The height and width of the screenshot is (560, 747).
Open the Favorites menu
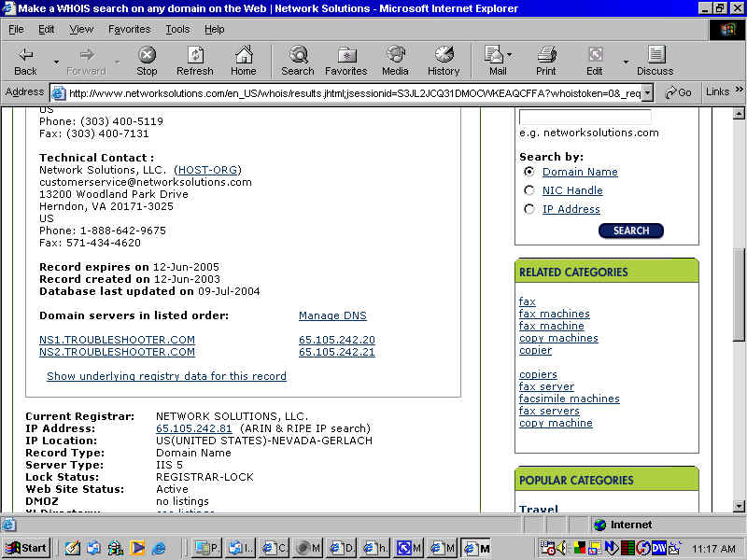(x=129, y=30)
